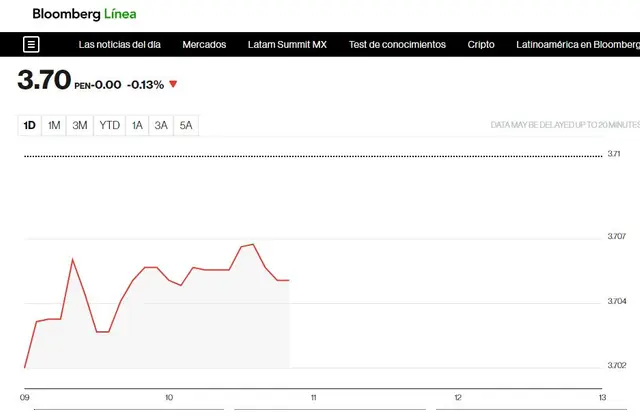Select the 1A time range

coord(137,125)
